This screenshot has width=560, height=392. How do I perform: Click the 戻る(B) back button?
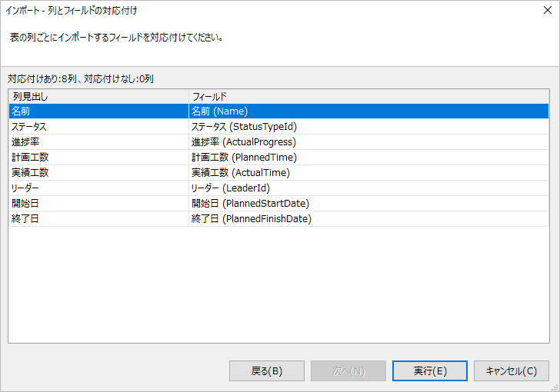pyautogui.click(x=267, y=370)
